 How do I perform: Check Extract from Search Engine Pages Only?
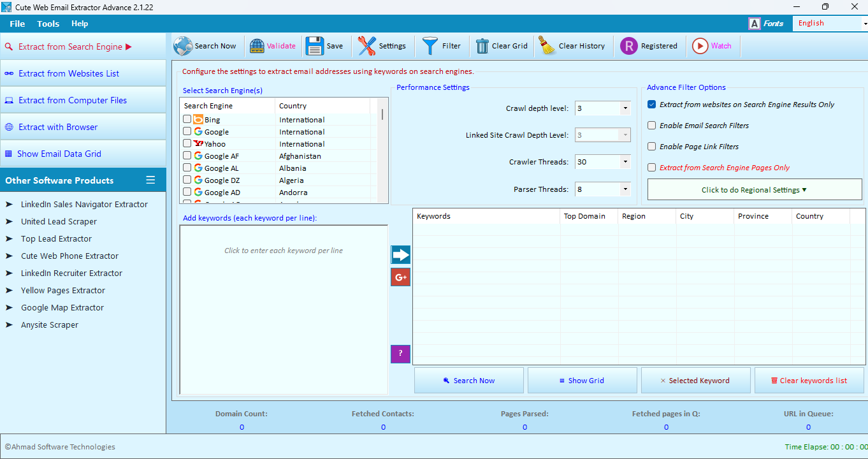651,168
